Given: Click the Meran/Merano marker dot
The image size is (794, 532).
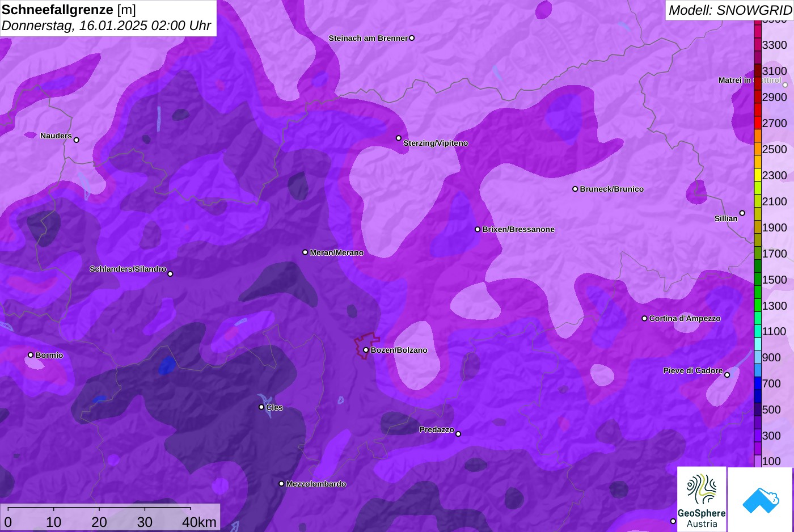Looking at the screenshot, I should pyautogui.click(x=305, y=252).
